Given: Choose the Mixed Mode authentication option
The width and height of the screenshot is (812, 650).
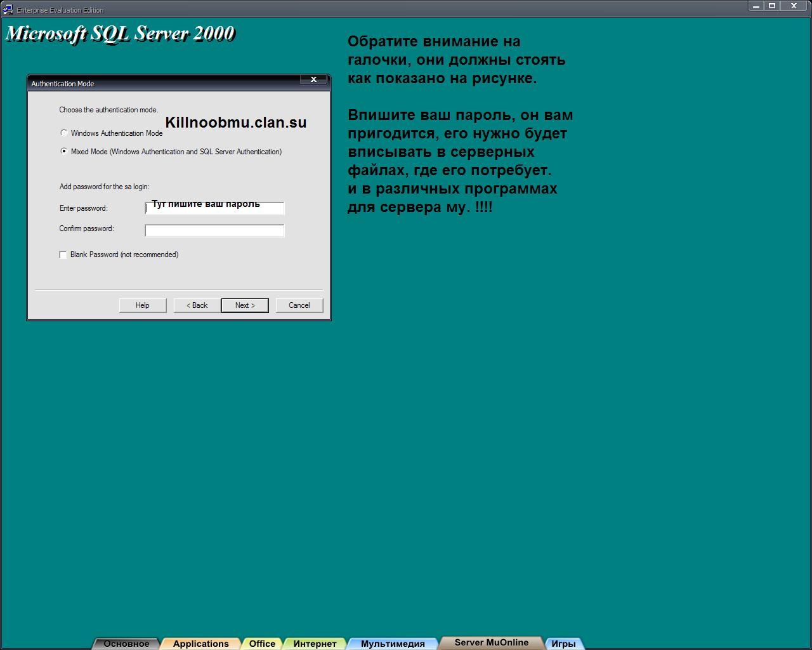Looking at the screenshot, I should coord(64,152).
